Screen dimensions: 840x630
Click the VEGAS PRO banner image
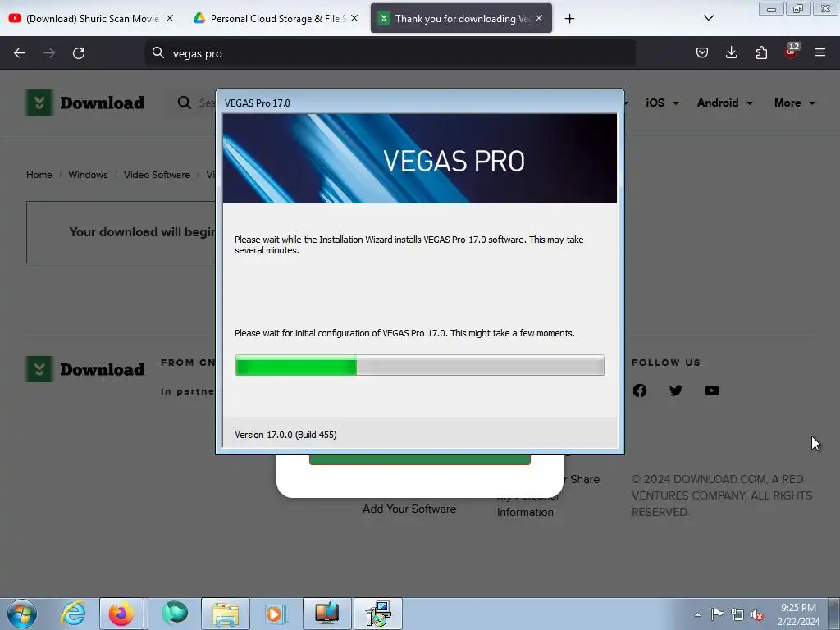(x=419, y=158)
